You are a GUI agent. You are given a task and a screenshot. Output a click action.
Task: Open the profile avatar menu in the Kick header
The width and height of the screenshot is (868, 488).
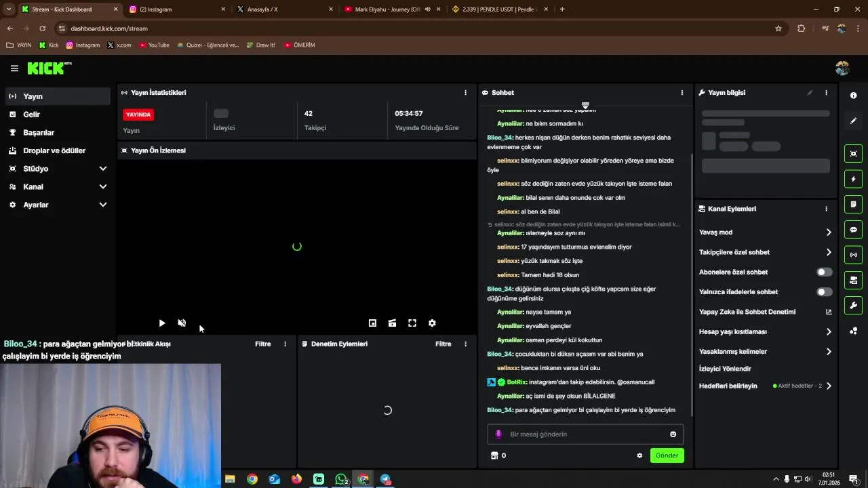point(842,68)
